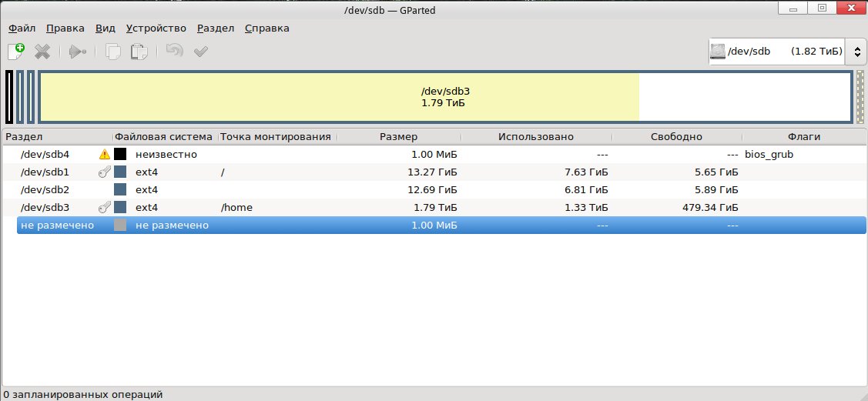The width and height of the screenshot is (868, 401).
Task: Click the bios_grub flag text
Action: (769, 154)
